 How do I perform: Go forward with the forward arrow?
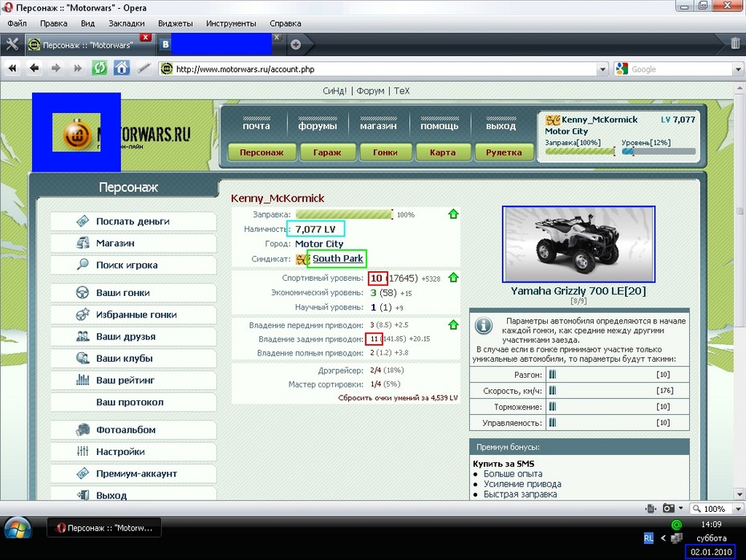coord(55,68)
